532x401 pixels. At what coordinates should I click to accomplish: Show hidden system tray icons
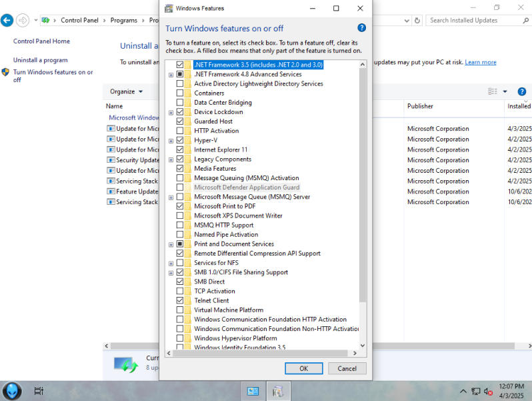tap(463, 391)
